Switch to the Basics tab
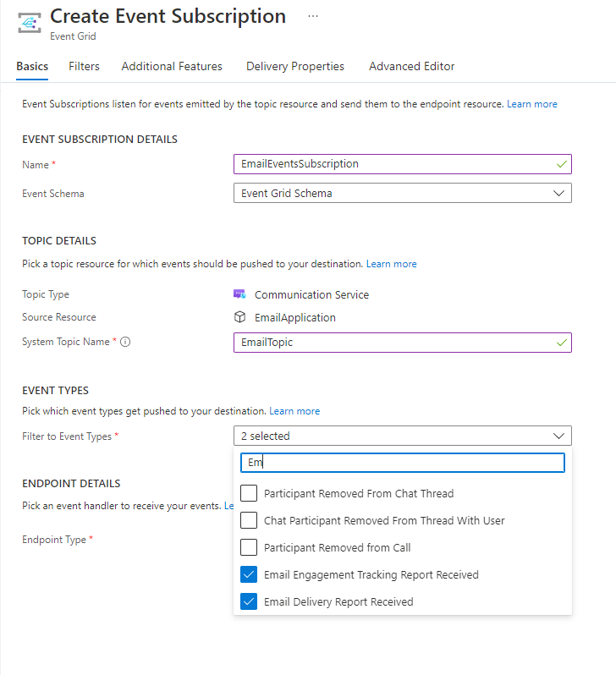Viewport: 616px width, 675px height. pyautogui.click(x=32, y=66)
